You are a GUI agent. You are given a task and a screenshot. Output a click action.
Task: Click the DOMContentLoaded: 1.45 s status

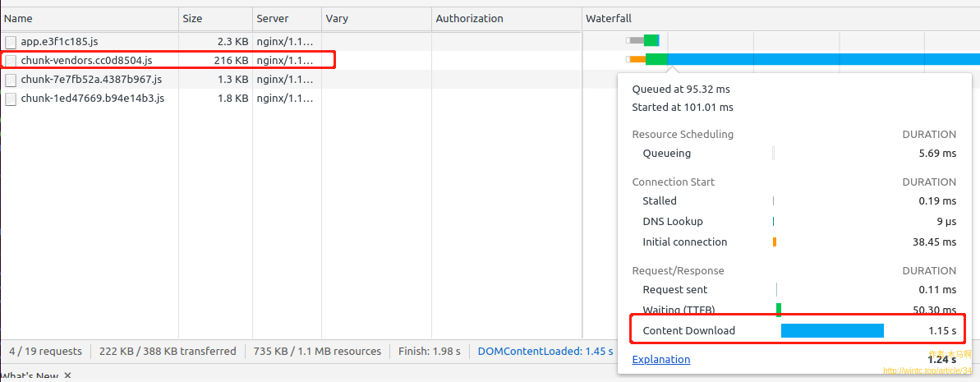pyautogui.click(x=545, y=352)
